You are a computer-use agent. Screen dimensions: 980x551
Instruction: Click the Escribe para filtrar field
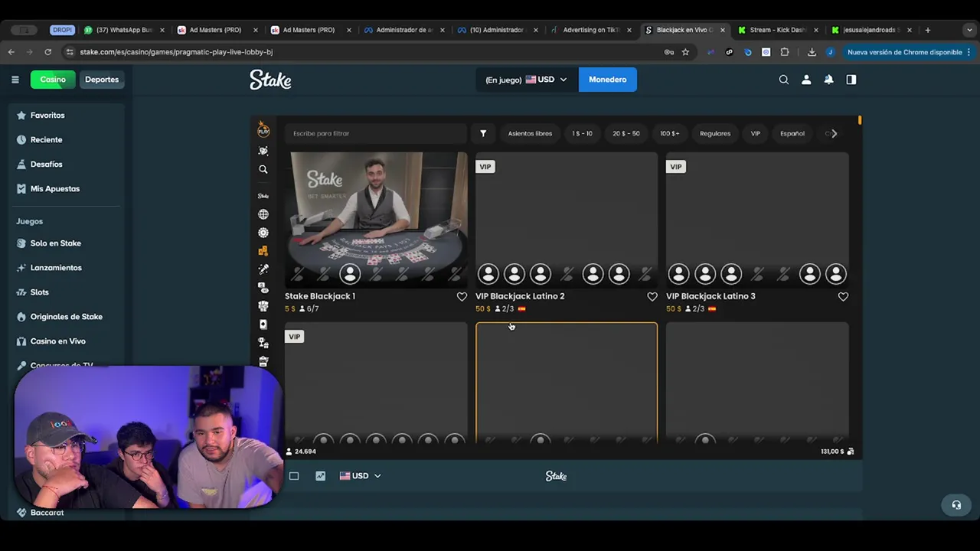(x=377, y=133)
